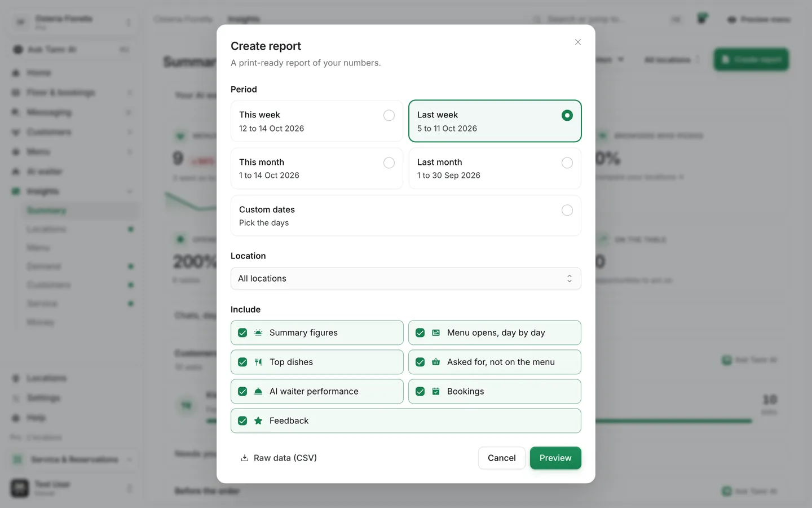Choose the Custom dates radio button
Screen dimensions: 812x508
[567, 210]
